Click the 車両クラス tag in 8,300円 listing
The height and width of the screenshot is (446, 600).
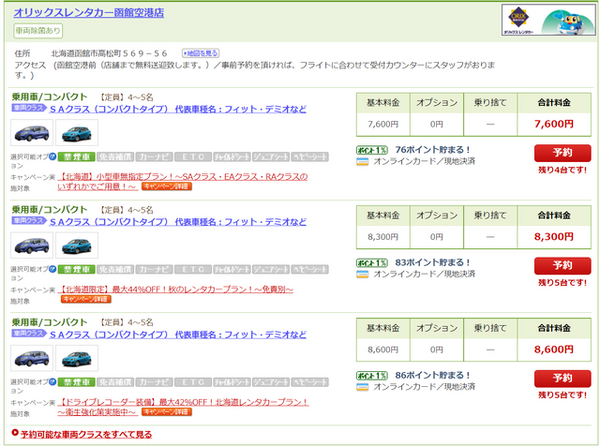point(29,221)
